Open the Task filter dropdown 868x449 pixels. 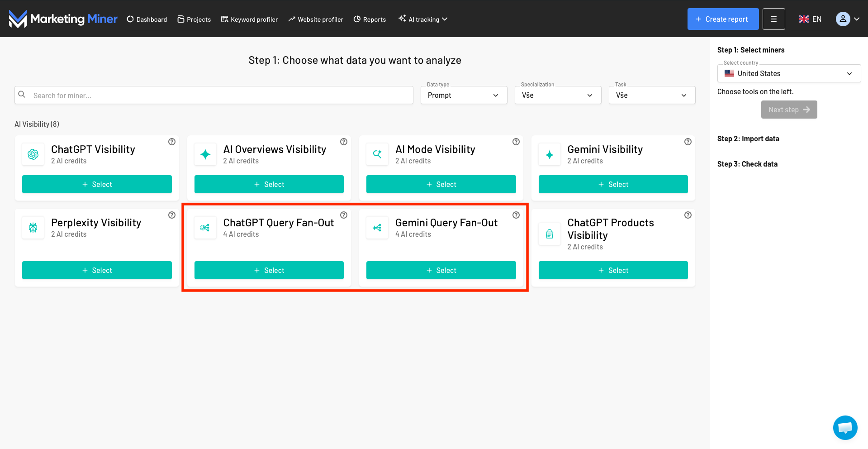pos(651,95)
